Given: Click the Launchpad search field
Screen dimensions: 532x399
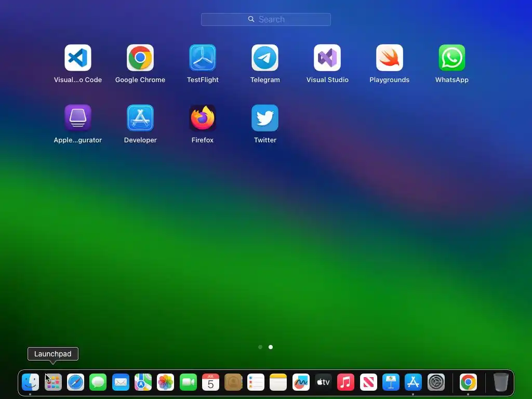Looking at the screenshot, I should pos(266,19).
